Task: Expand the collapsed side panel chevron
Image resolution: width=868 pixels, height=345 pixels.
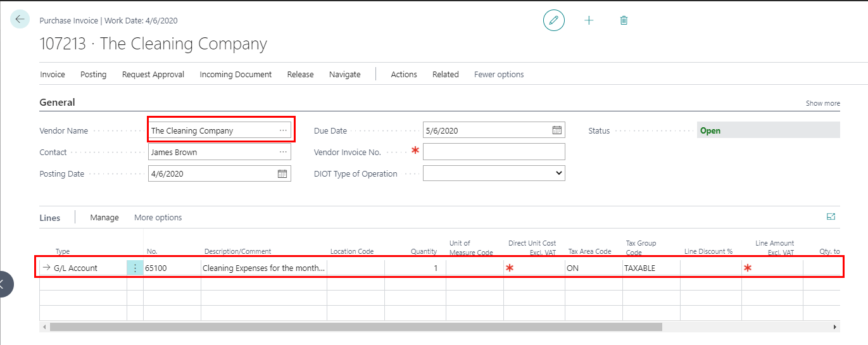Action: pos(4,285)
